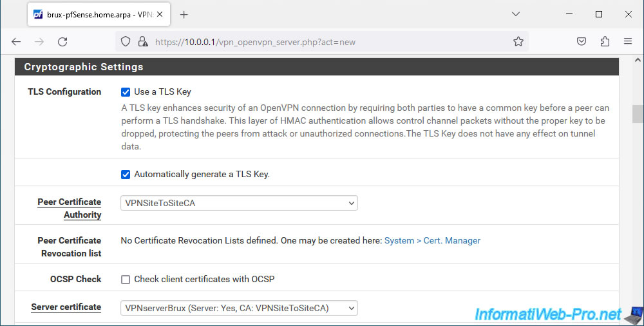644x326 pixels.
Task: Uncheck Use a TLS Key
Action: point(126,92)
